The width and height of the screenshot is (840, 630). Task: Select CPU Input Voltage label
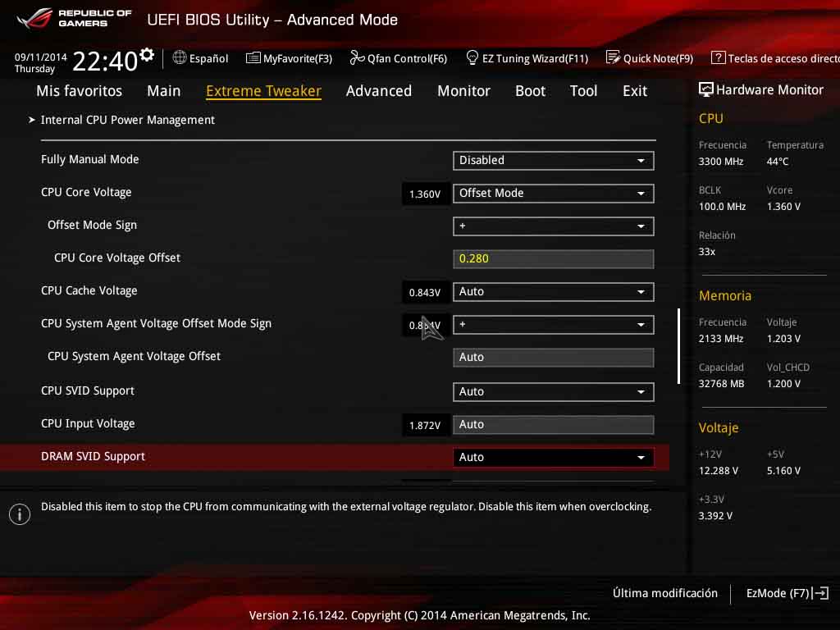tap(88, 424)
